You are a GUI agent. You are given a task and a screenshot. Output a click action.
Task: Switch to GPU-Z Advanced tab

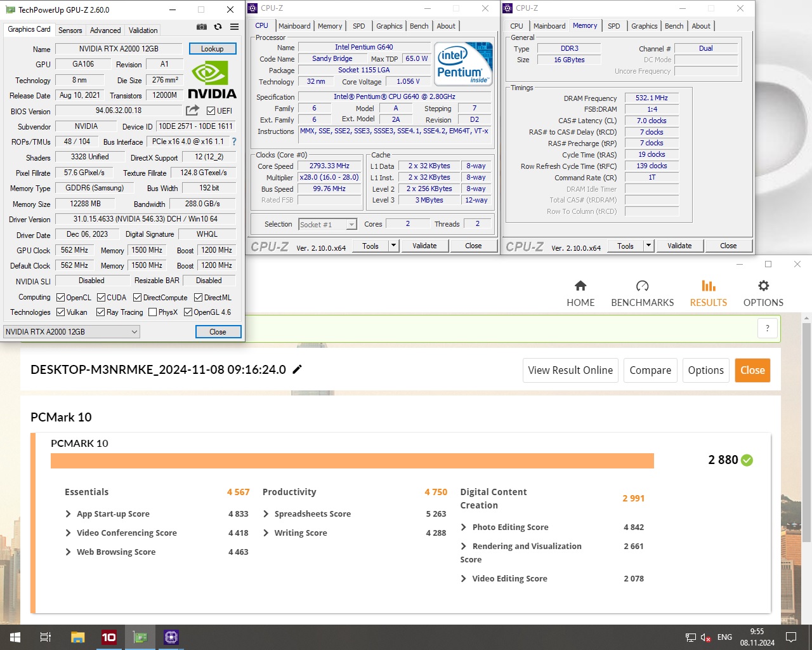coord(105,30)
